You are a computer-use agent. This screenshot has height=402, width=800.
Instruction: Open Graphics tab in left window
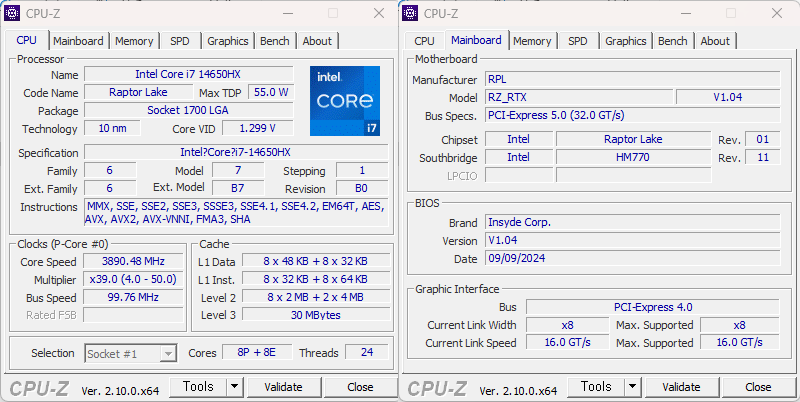coord(228,41)
